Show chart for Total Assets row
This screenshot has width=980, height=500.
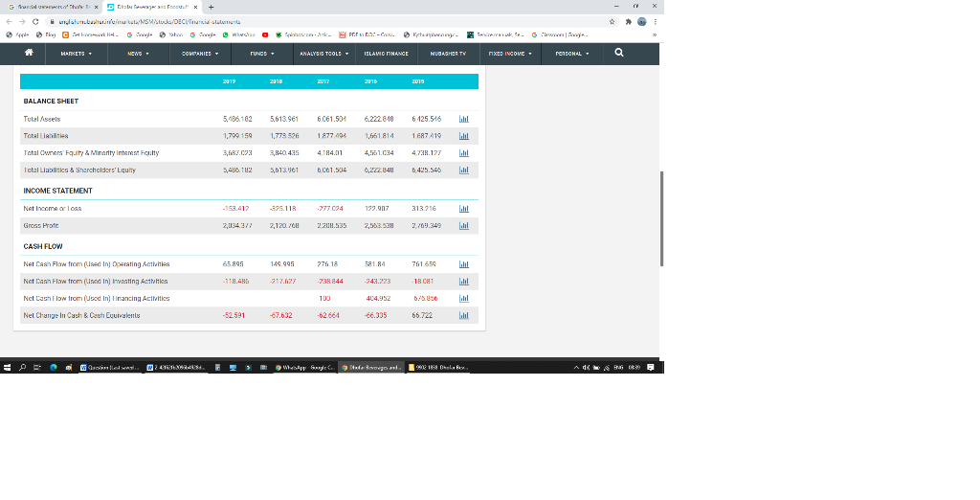coord(464,119)
